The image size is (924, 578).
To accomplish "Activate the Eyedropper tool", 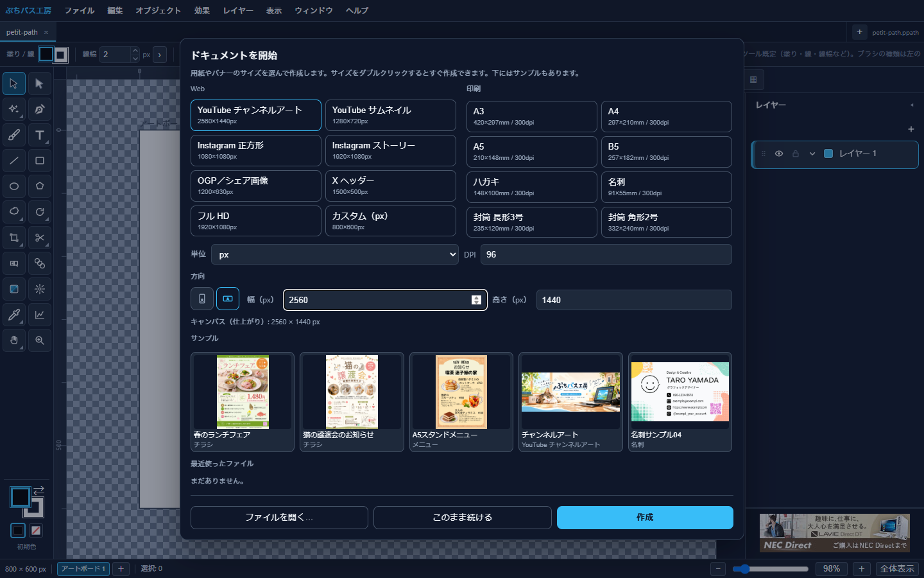I will 14,315.
